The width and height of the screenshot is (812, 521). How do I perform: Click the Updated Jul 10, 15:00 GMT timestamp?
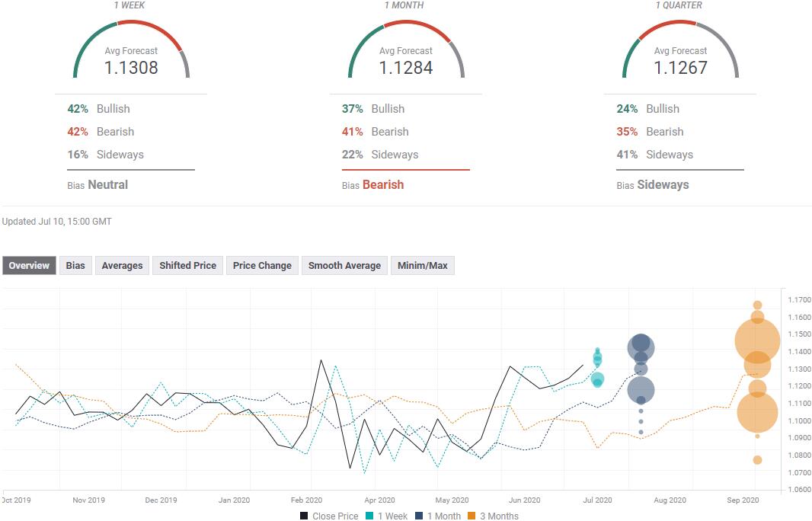click(x=57, y=222)
